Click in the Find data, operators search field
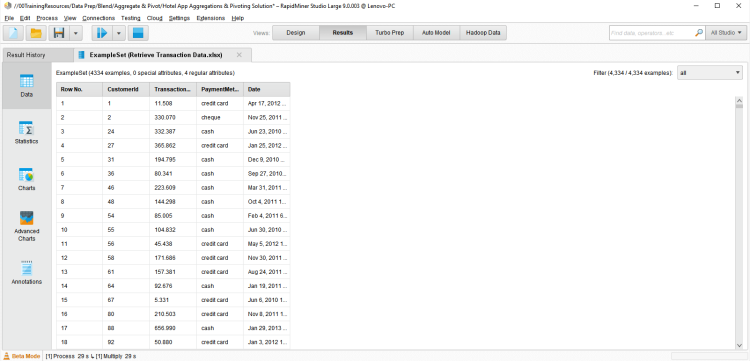 tap(651, 33)
